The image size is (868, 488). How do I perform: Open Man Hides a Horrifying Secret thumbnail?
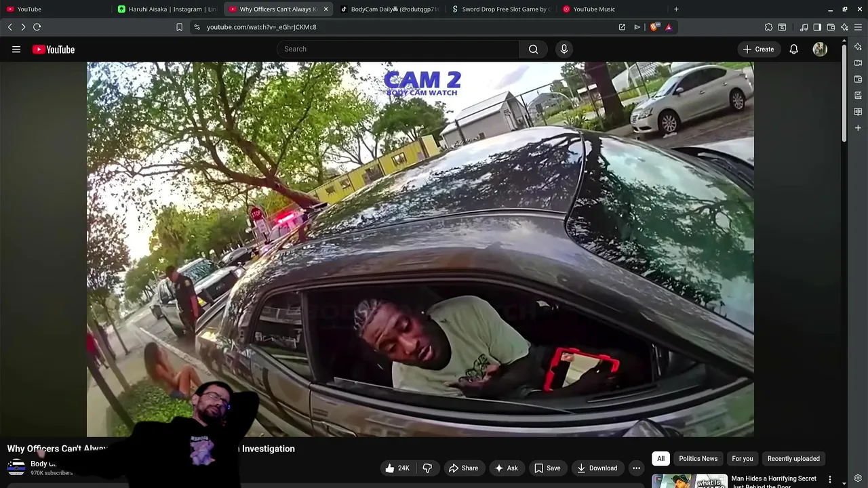tap(689, 481)
